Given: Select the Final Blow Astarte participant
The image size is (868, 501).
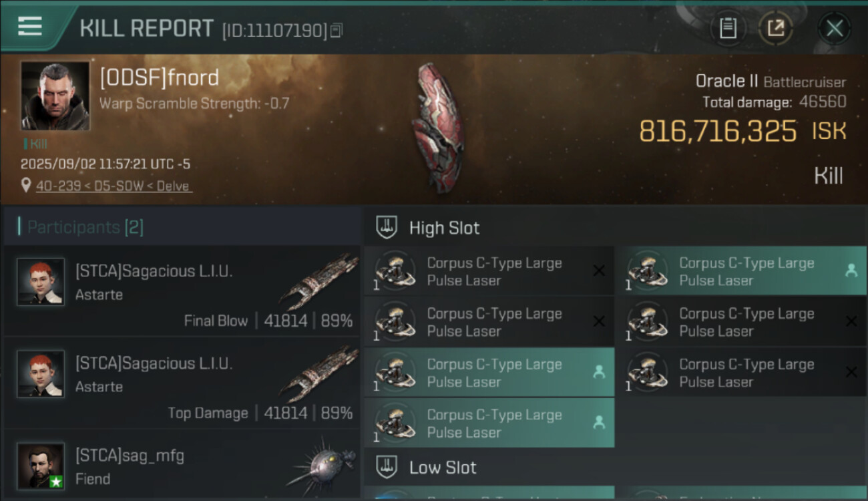Looking at the screenshot, I should (182, 291).
